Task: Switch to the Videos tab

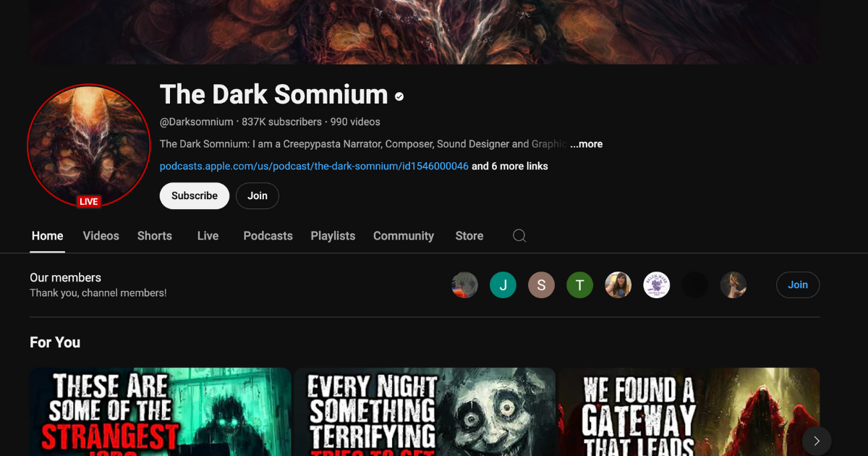Action: coord(101,235)
